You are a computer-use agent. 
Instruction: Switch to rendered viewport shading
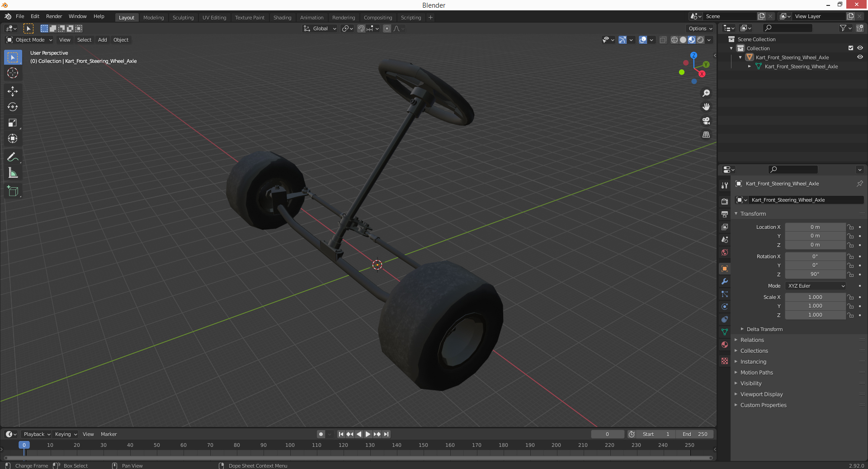point(700,40)
